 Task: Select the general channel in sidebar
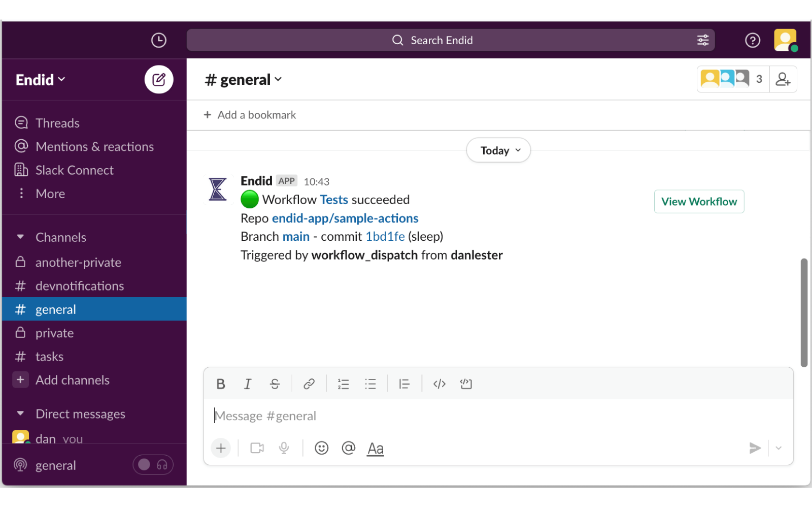(x=94, y=309)
